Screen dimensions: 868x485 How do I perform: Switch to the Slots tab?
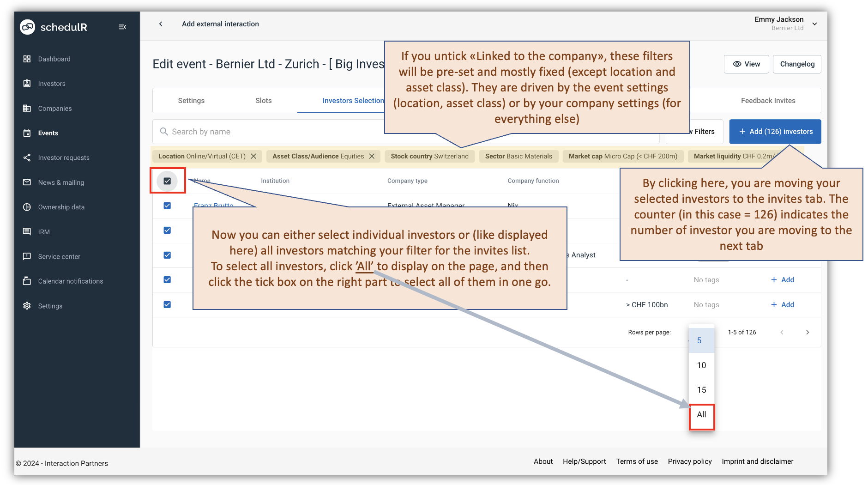pos(263,100)
